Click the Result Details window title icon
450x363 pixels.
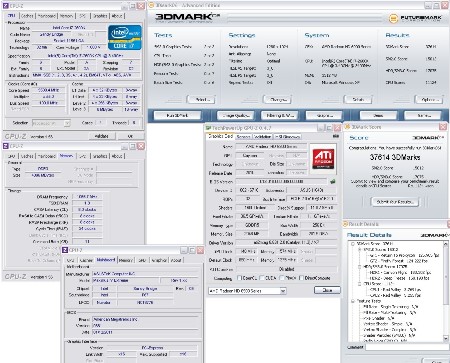tap(345, 224)
